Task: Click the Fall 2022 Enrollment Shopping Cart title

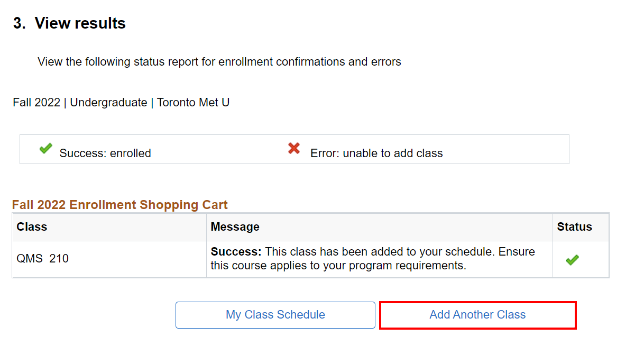Action: (x=120, y=205)
